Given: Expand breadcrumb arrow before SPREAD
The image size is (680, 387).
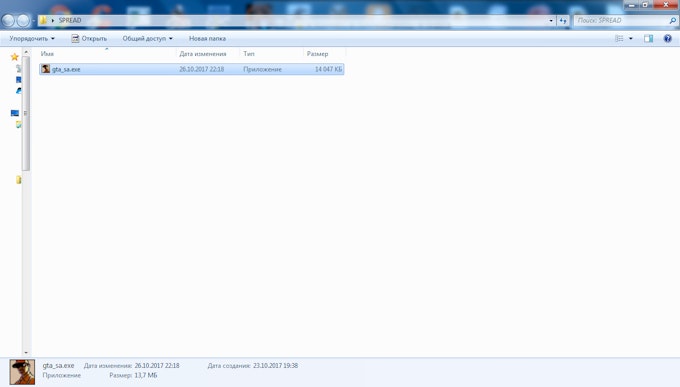Looking at the screenshot, I should [53, 20].
